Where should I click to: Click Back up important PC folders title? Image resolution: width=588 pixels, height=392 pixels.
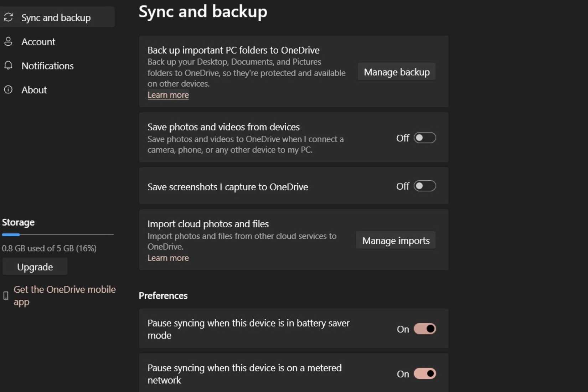pos(233,50)
